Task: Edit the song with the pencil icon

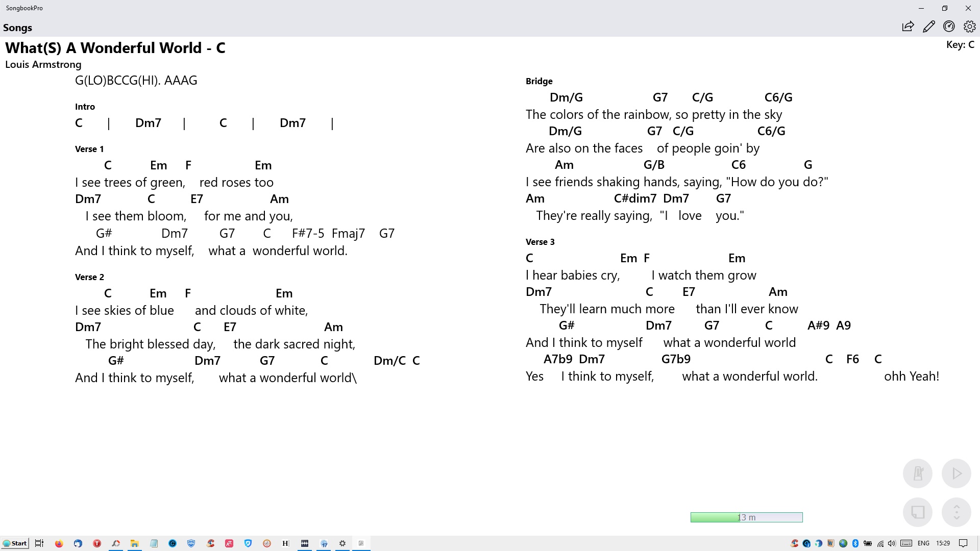Action: [928, 27]
